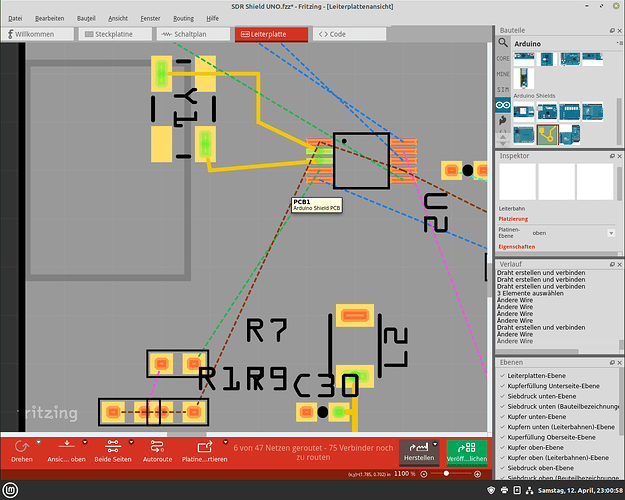625x500 pixels.
Task: Switch to the Steckplatine tab
Action: click(115, 34)
